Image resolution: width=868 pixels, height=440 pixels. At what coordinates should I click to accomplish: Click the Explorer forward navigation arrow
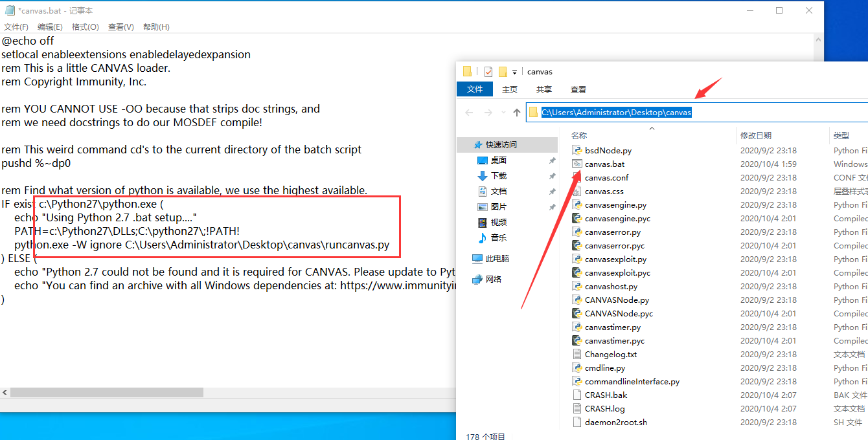(x=488, y=113)
